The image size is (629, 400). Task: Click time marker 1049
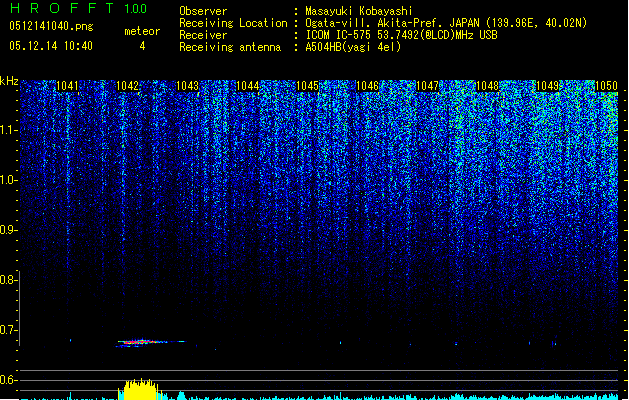click(547, 86)
